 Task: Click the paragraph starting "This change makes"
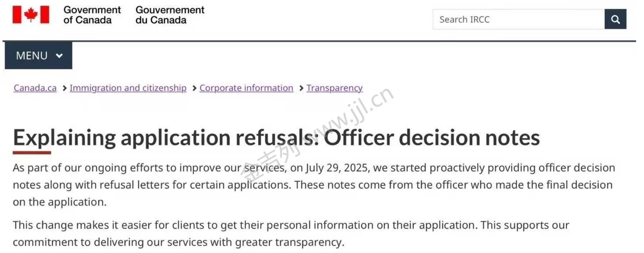[291, 234]
